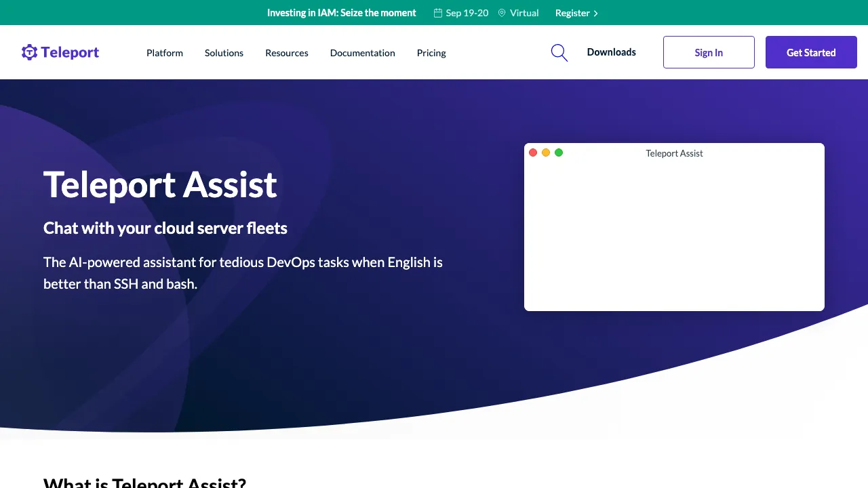Click the 'Sep 19-20' date text
The image size is (868, 488).
click(467, 13)
